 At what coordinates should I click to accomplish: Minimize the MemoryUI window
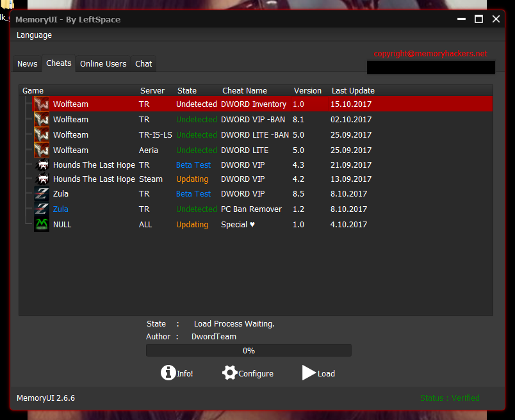tap(461, 19)
